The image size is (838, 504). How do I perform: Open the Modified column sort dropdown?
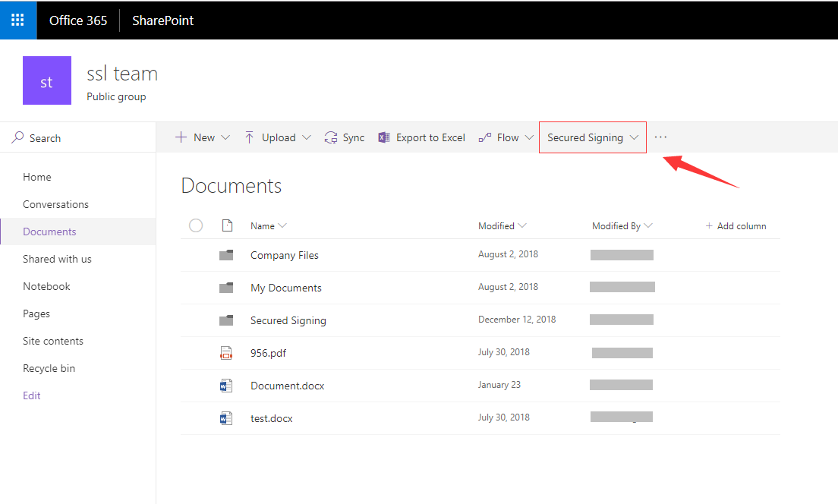coord(521,225)
